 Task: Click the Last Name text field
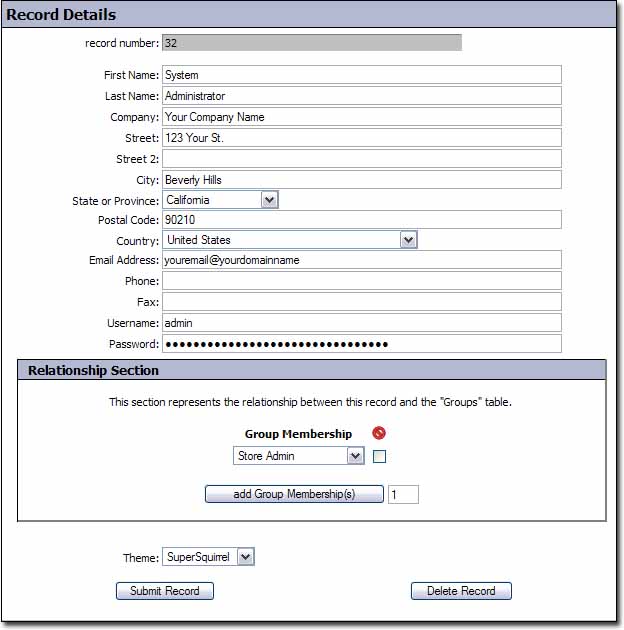(x=361, y=96)
